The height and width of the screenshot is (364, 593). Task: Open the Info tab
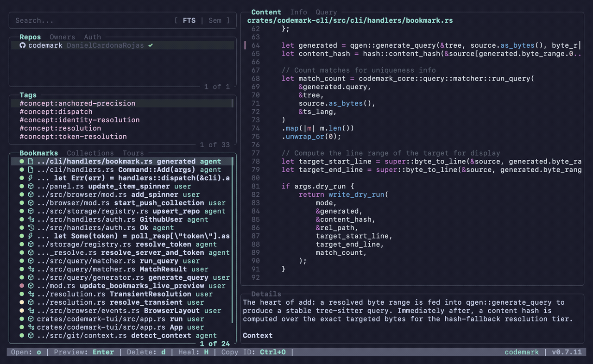(298, 12)
